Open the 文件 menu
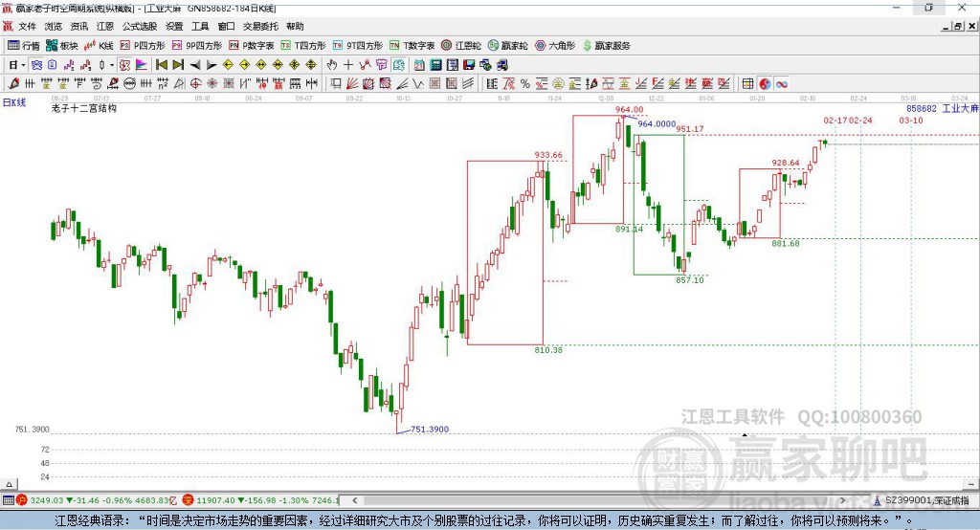The image size is (980, 530). click(27, 26)
